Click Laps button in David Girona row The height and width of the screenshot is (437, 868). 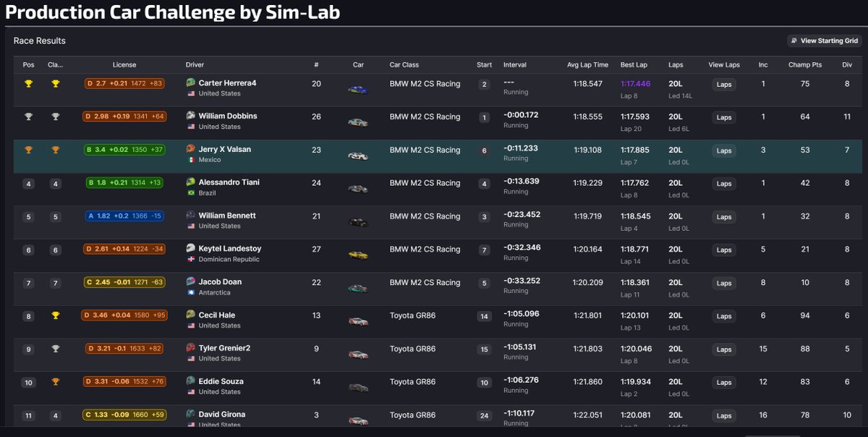click(x=724, y=416)
